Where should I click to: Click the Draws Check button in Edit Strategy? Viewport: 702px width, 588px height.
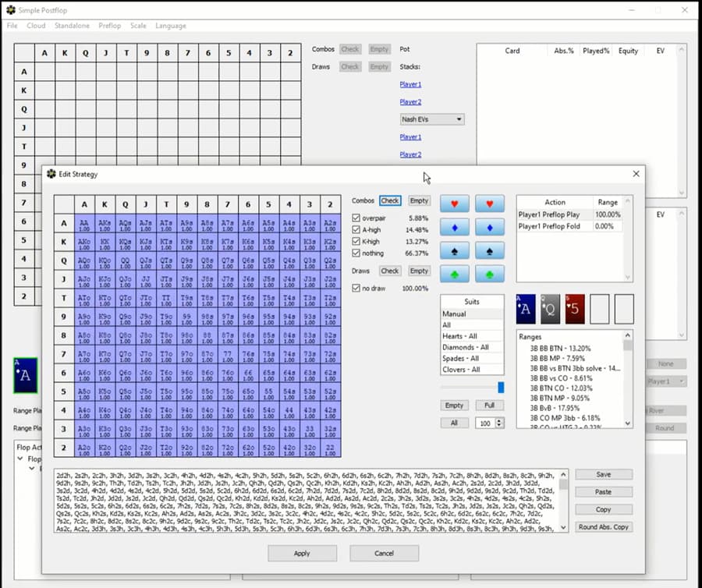point(390,271)
